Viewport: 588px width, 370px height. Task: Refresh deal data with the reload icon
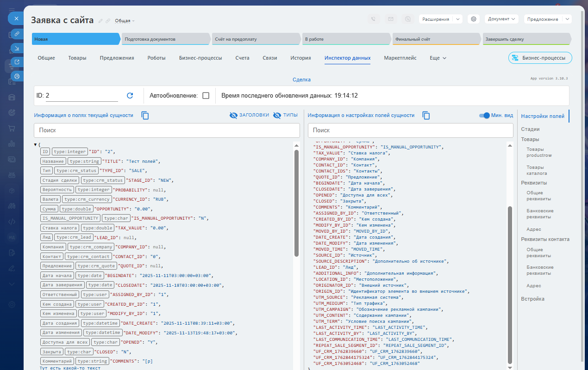pyautogui.click(x=130, y=96)
